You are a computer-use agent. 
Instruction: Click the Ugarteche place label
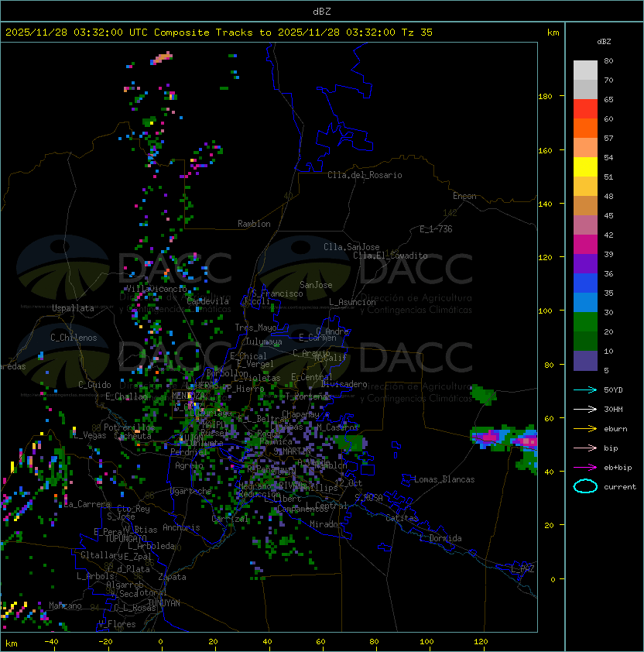tap(190, 492)
